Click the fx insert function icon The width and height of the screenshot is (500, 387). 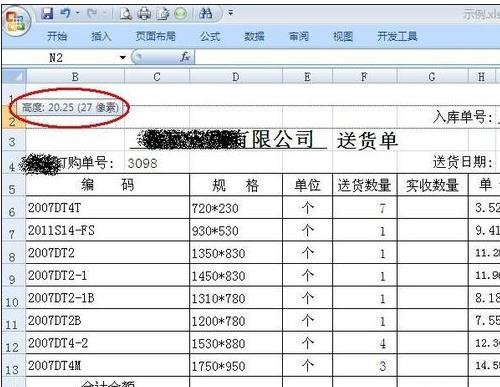[x=185, y=57]
